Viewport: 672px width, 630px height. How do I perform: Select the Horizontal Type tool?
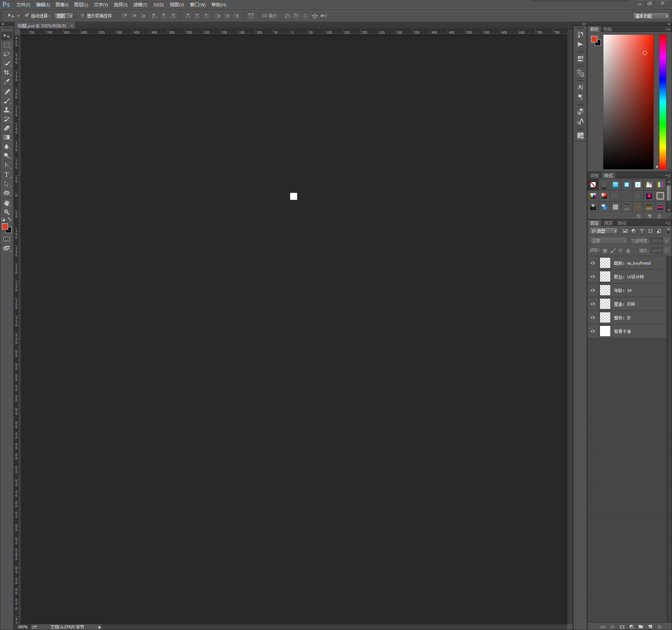point(7,175)
